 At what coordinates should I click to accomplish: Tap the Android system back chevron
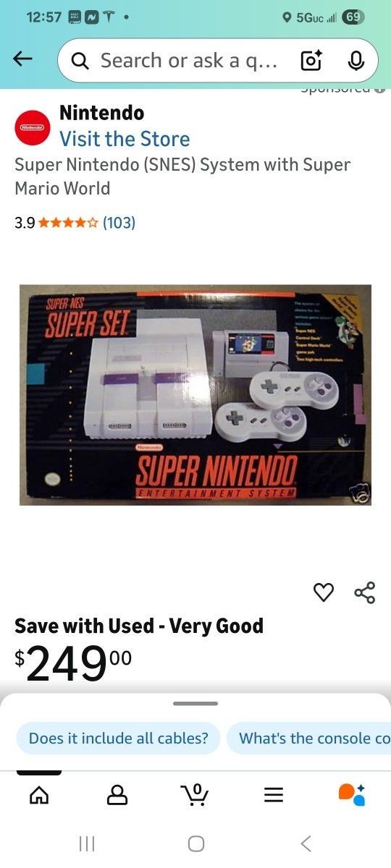coord(306,843)
